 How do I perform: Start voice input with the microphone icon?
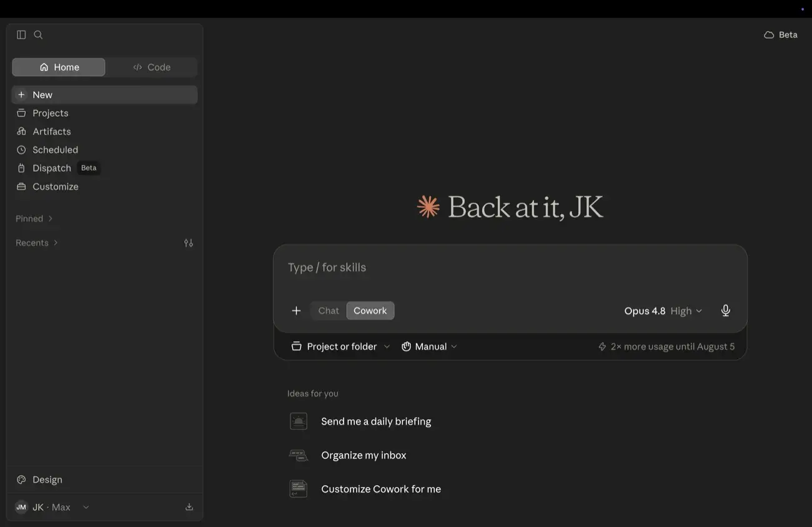tap(726, 310)
